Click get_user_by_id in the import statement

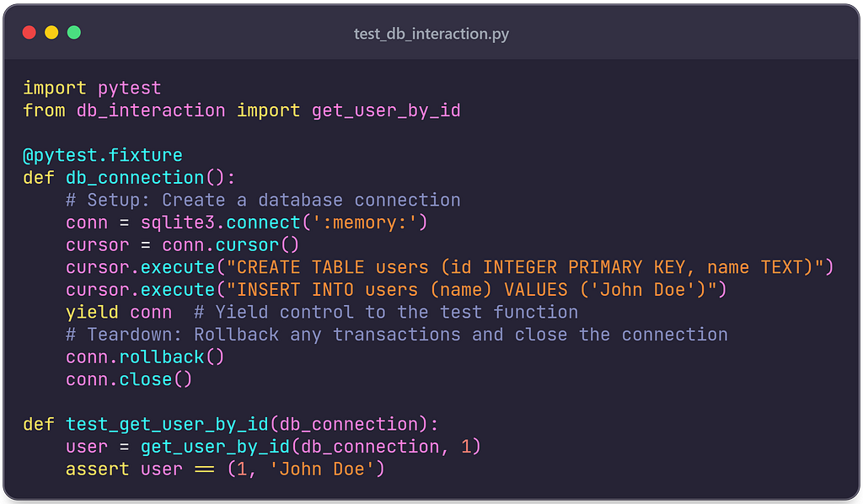386,110
